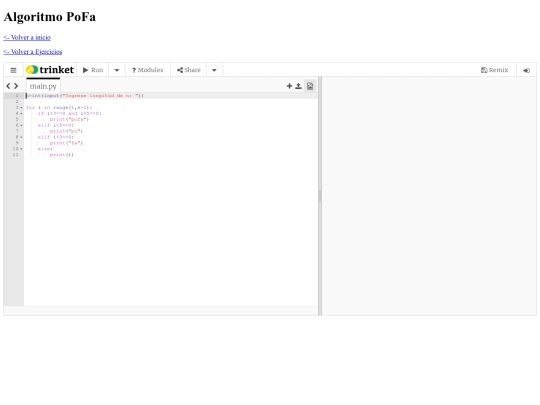Click the 'for i in range' line

point(59,108)
